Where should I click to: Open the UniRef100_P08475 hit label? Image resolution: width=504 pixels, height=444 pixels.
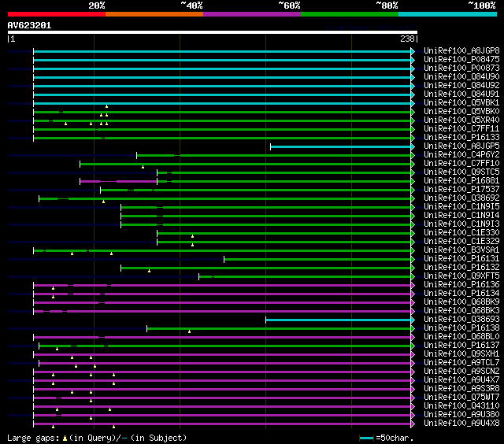[x=461, y=59]
